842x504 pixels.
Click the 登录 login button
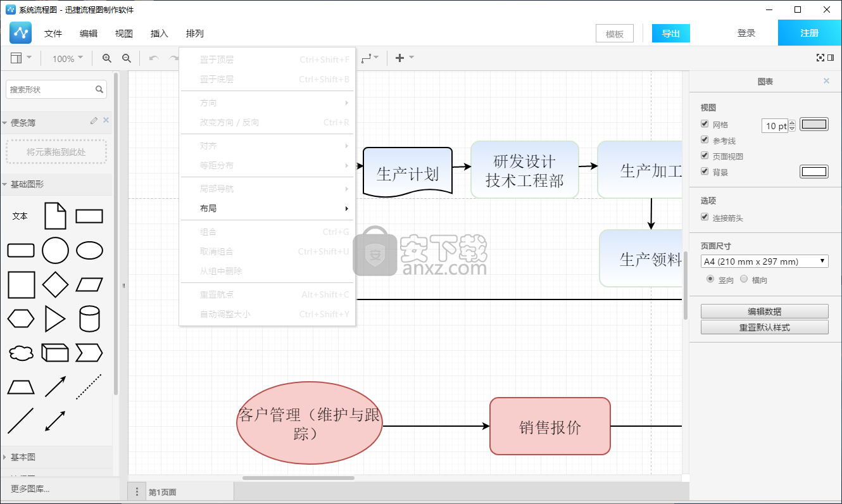coord(746,34)
